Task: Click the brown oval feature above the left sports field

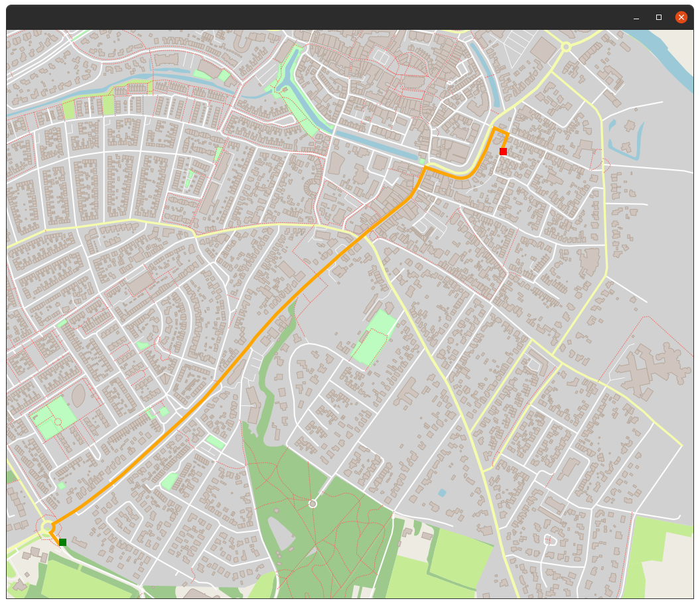Action: (78, 395)
